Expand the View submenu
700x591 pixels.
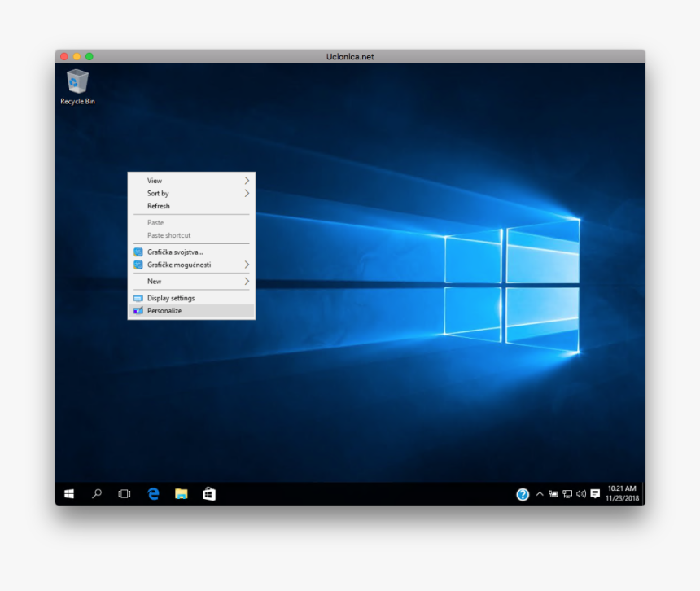click(191, 181)
